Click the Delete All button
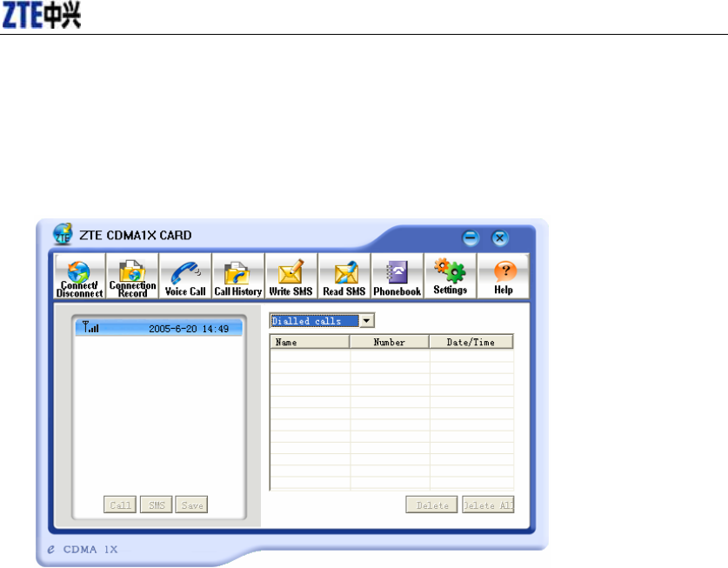Viewport: 728px width, 568px height. (488, 505)
